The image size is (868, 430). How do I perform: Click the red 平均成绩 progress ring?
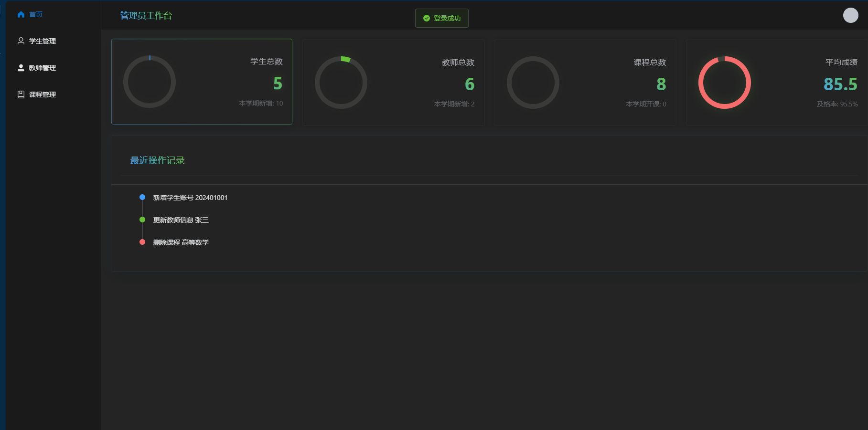[x=725, y=83]
